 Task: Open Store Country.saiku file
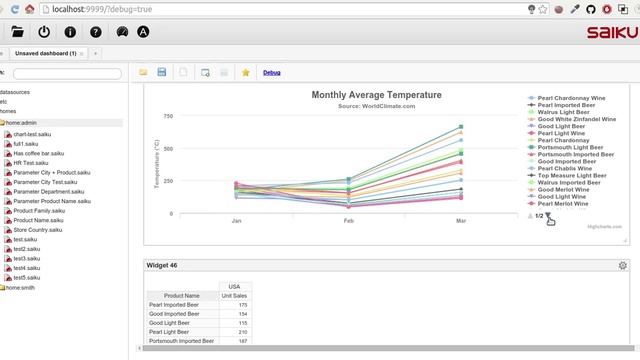click(38, 230)
